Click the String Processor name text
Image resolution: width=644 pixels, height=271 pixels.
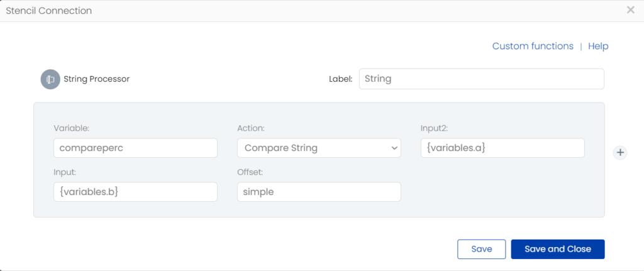coord(96,79)
